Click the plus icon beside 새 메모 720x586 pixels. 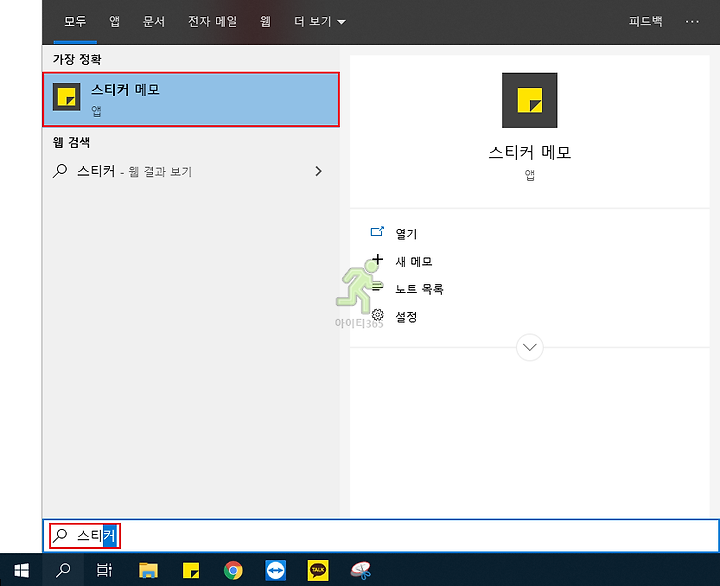pos(377,259)
